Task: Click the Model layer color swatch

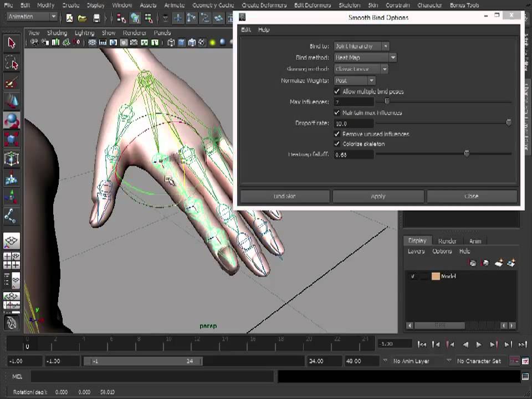Action: pos(436,276)
